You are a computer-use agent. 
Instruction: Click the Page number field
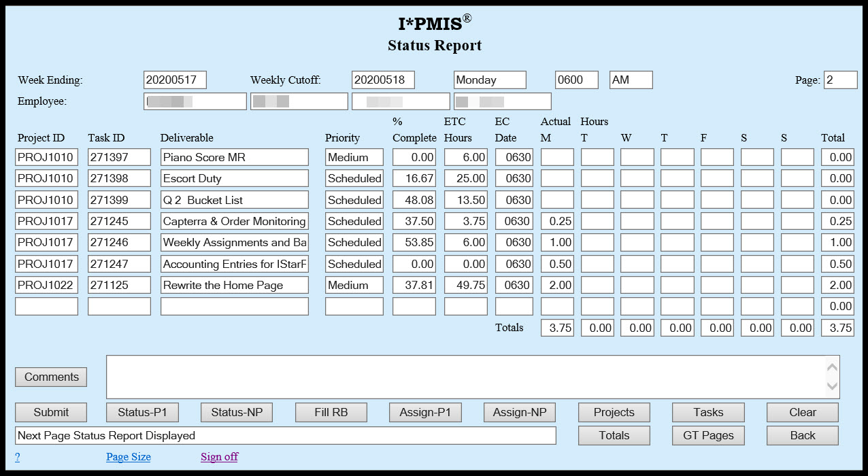pos(840,80)
